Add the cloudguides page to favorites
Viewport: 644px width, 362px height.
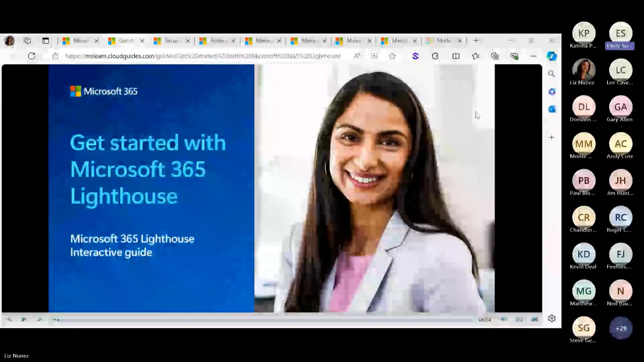pyautogui.click(x=392, y=56)
